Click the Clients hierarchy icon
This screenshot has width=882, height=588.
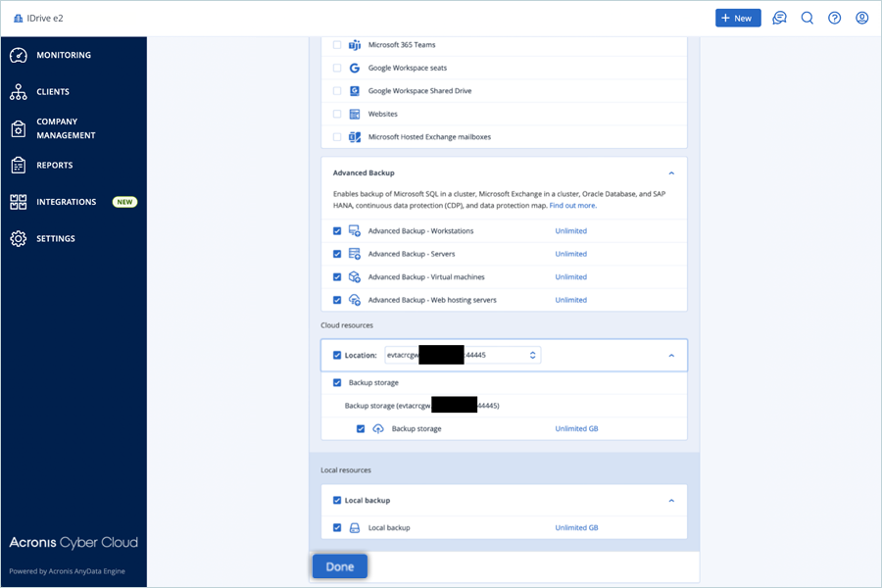click(x=18, y=92)
